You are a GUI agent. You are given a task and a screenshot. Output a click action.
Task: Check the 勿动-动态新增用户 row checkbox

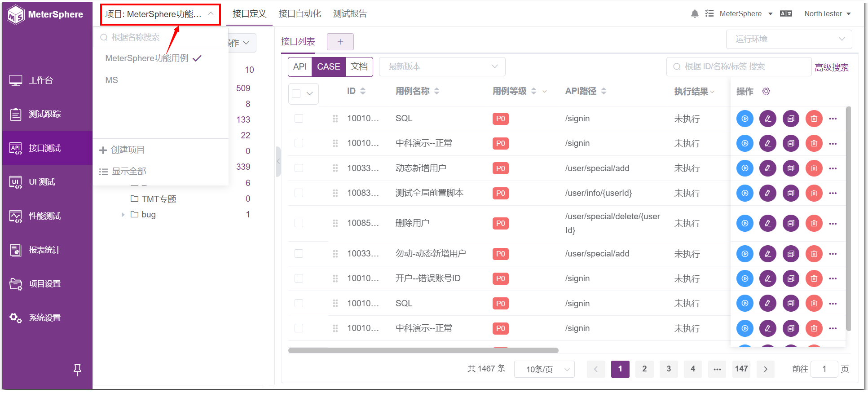[299, 253]
